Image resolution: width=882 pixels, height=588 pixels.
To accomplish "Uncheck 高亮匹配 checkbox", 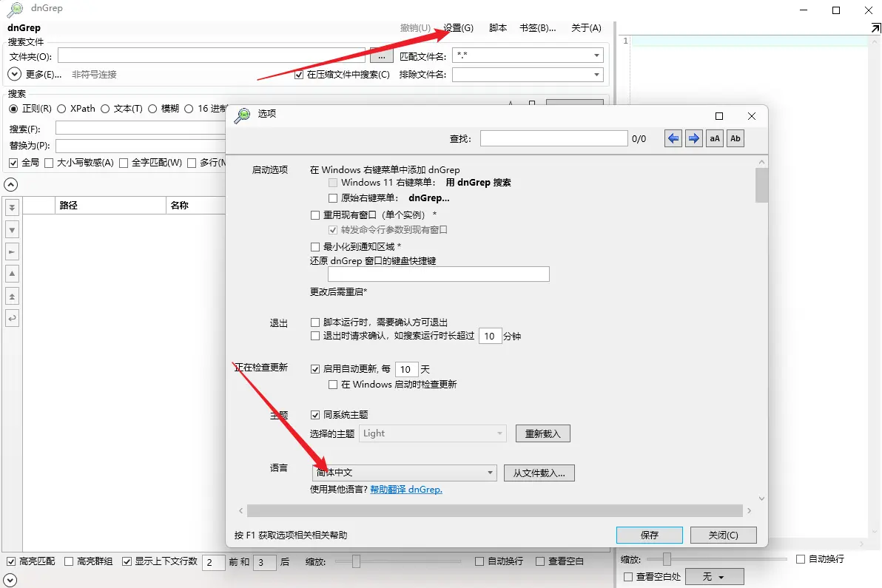I will click(10, 561).
